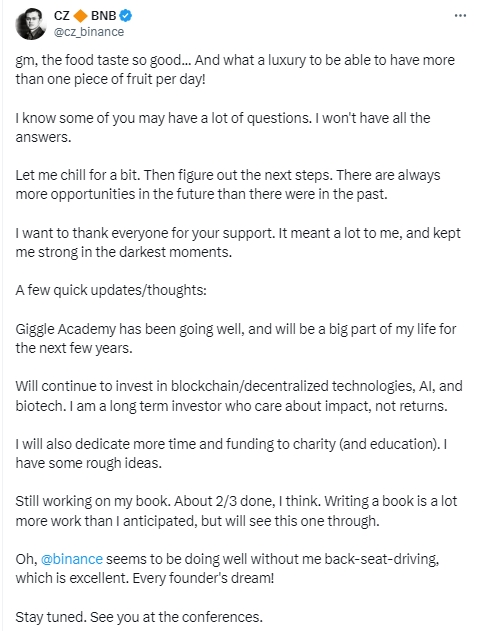
Task: Click the 'I will also dedicate more time' paragraph
Action: click(231, 454)
